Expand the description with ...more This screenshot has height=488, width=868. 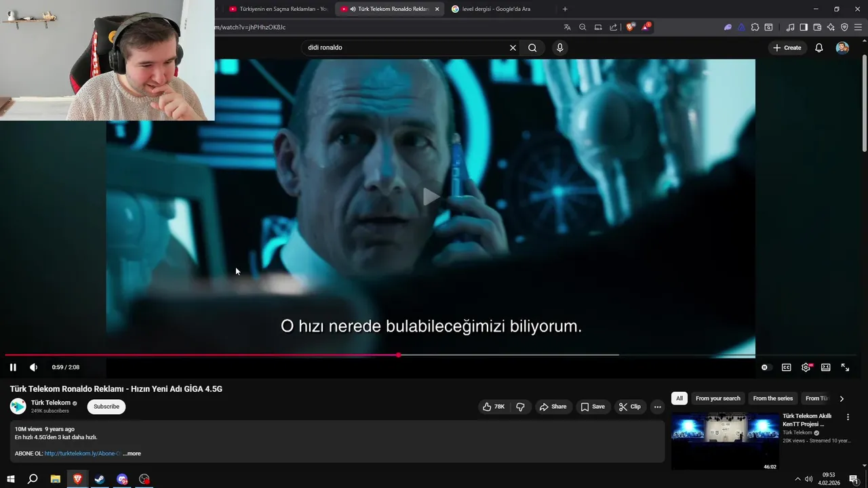pos(132,453)
